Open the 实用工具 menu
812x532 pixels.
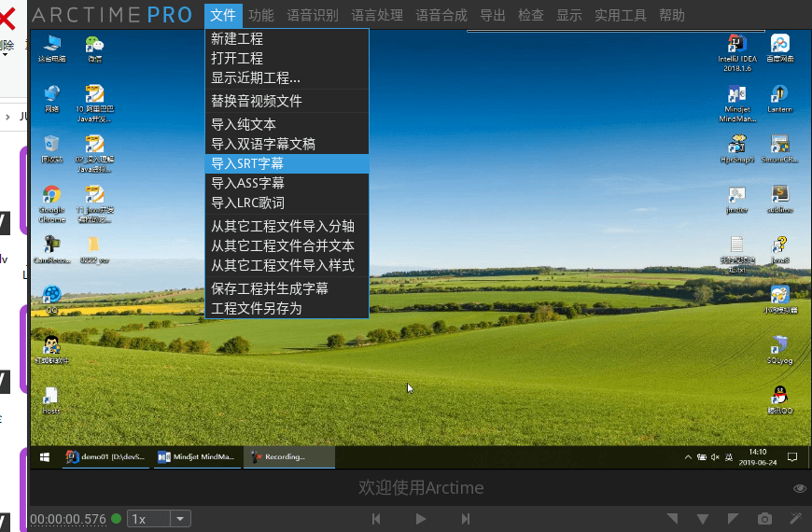[x=621, y=15]
